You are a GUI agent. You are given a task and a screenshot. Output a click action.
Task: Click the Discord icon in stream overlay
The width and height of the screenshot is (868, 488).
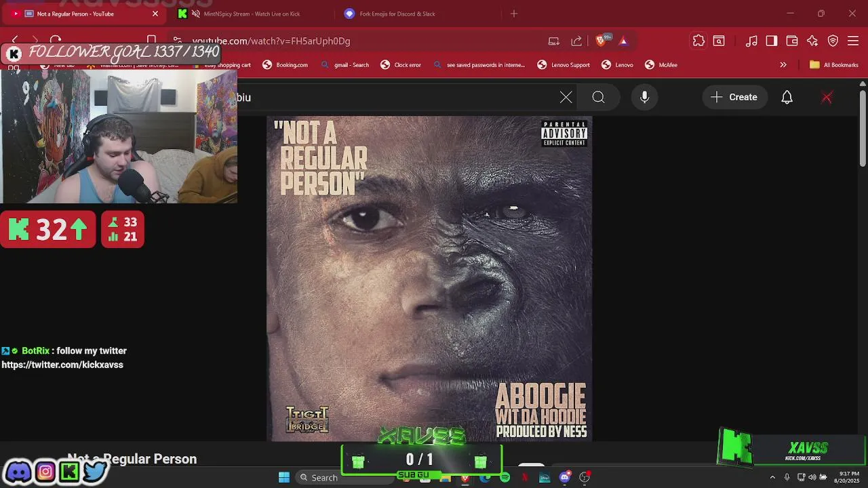(x=18, y=471)
